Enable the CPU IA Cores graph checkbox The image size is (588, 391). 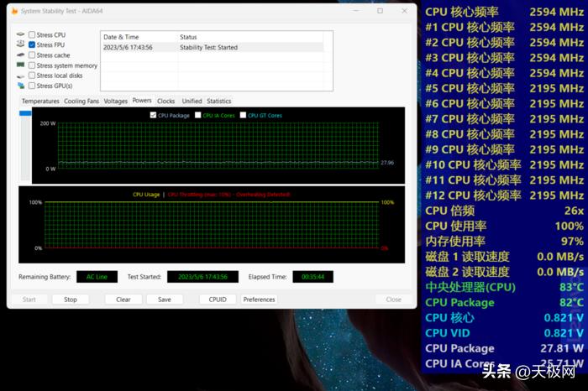198,115
